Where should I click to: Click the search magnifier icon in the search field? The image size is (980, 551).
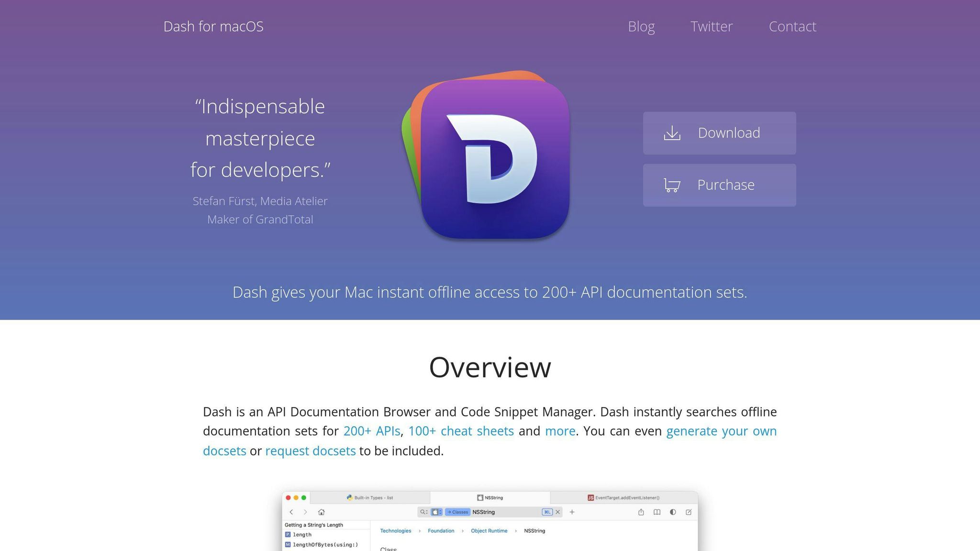[423, 512]
